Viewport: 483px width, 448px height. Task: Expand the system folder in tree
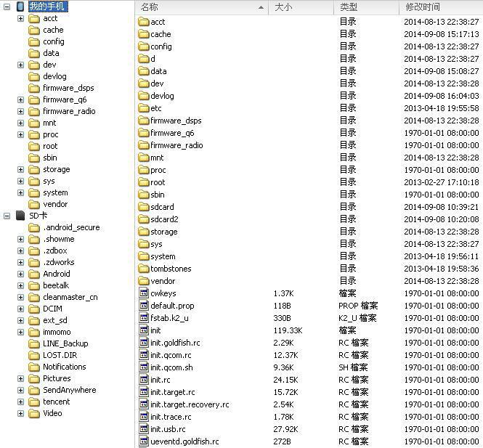click(x=20, y=192)
